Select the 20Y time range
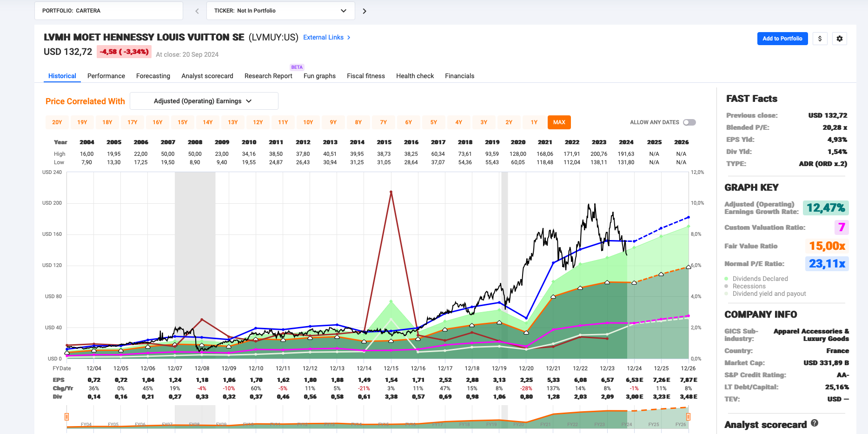 [x=57, y=122]
